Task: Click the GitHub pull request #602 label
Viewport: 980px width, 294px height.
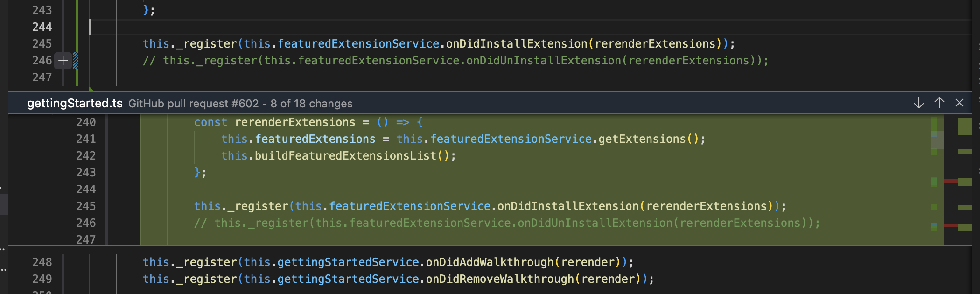Action: [240, 104]
